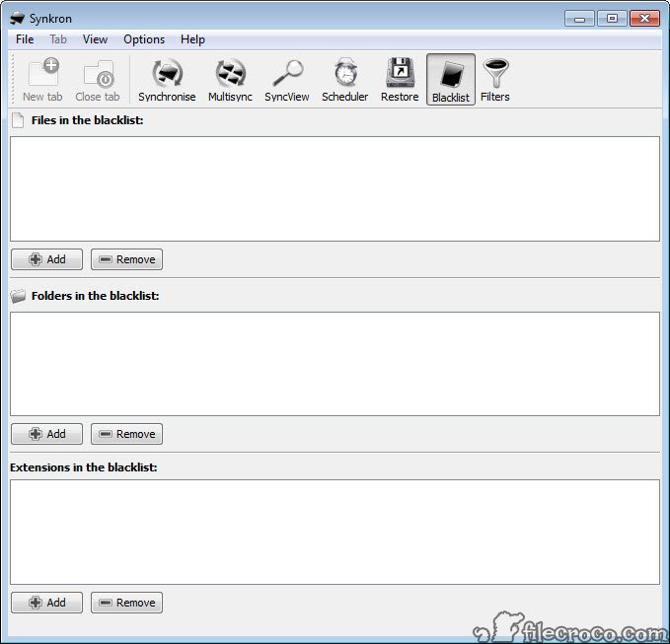
Task: Open the Help menu
Action: 192,39
